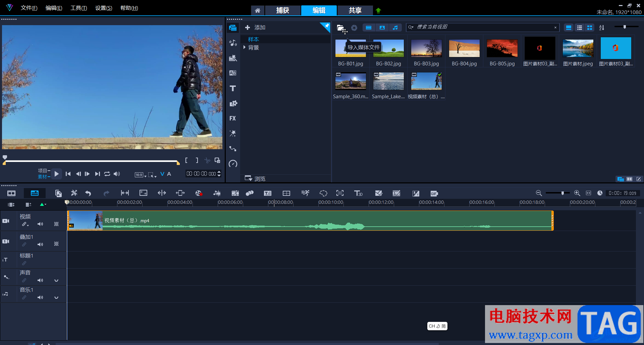The image size is (644, 345).
Task: Click the Import media files folder icon
Action: pos(340,28)
